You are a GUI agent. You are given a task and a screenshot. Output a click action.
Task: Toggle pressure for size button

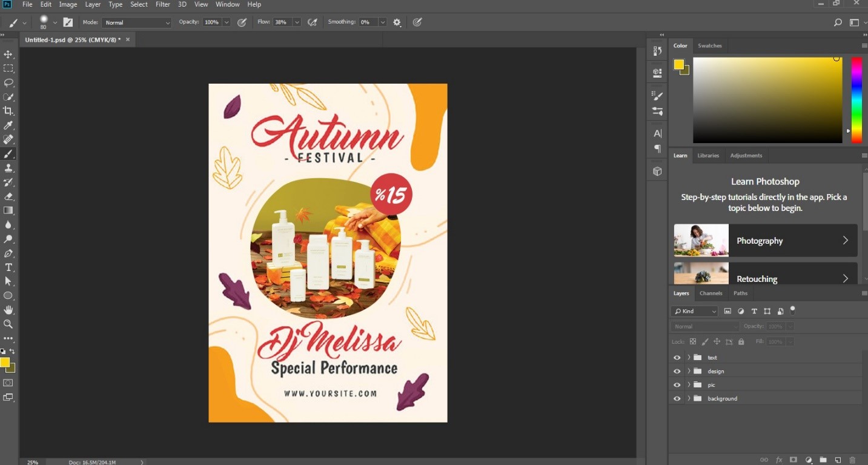click(417, 22)
